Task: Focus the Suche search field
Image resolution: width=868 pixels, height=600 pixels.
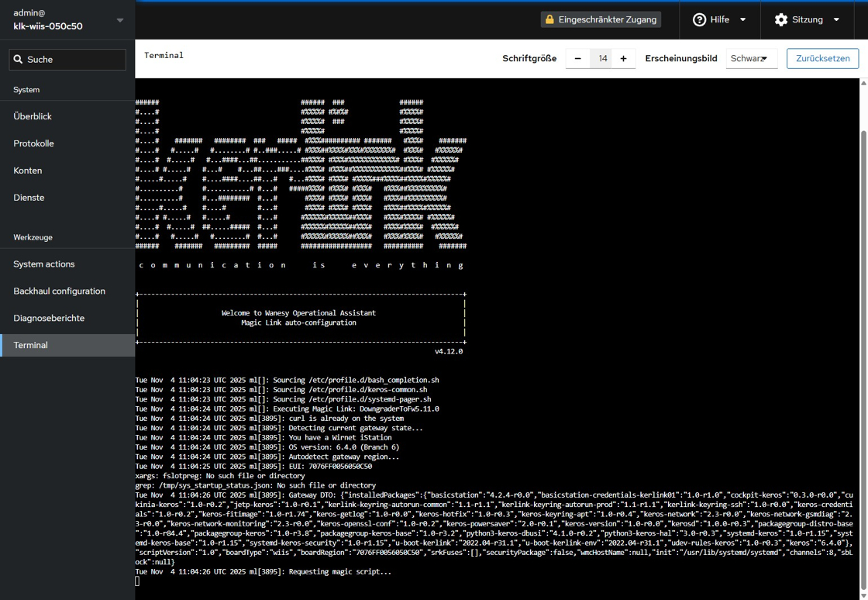Action: [x=74, y=60]
